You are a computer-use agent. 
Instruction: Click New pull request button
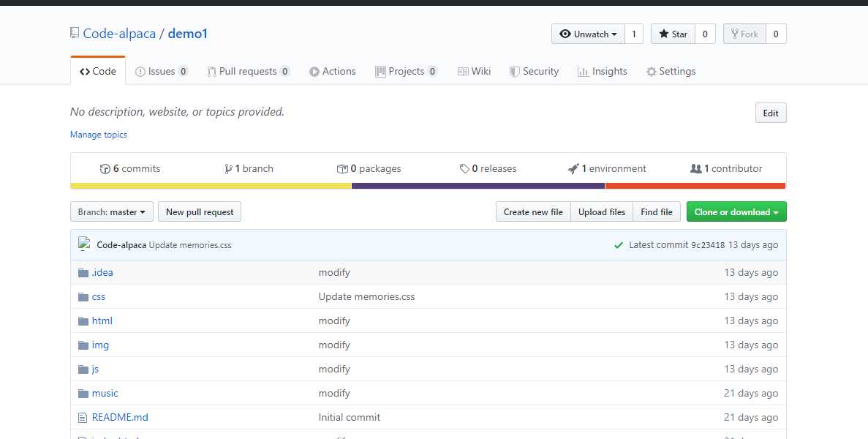click(x=200, y=212)
